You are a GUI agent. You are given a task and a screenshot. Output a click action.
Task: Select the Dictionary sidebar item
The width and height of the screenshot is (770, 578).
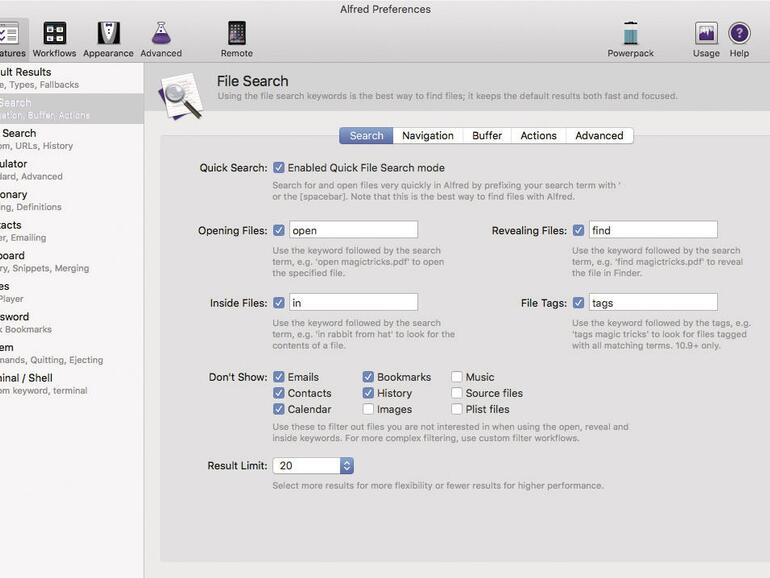point(72,200)
